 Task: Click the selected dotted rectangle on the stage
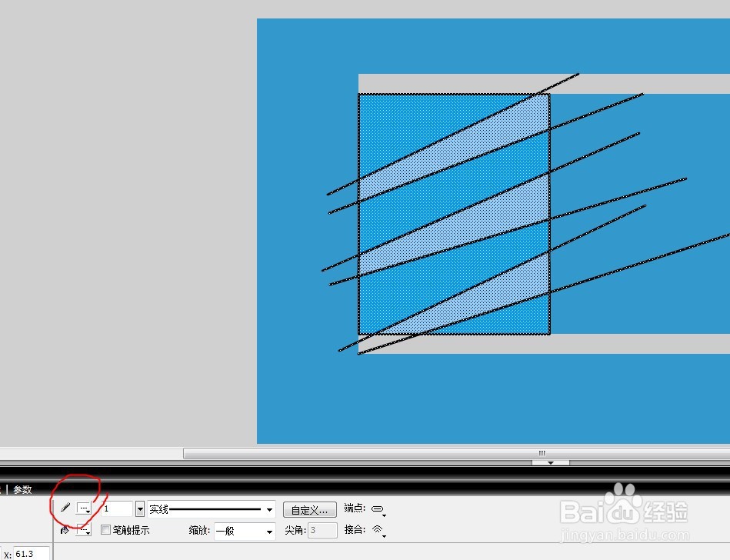click(454, 214)
